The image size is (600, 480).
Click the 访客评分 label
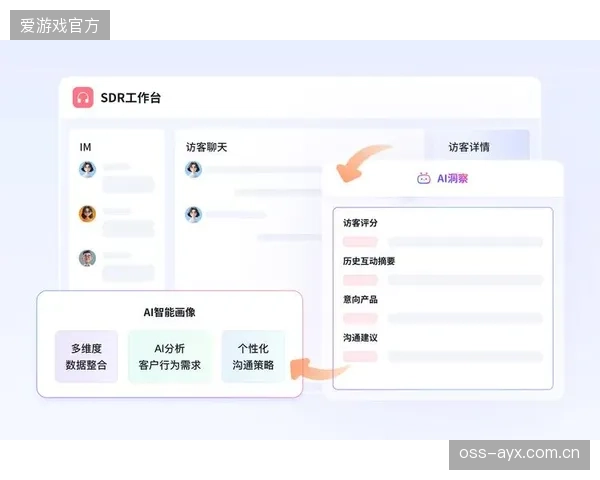(360, 223)
